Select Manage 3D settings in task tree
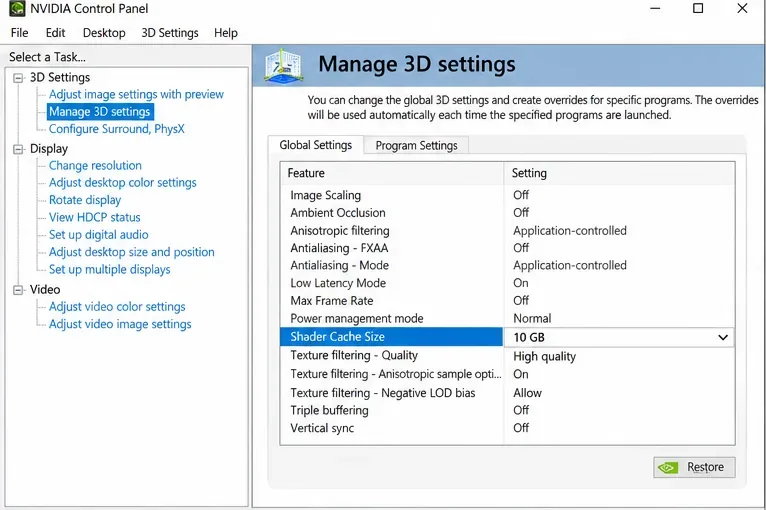 pyautogui.click(x=100, y=112)
